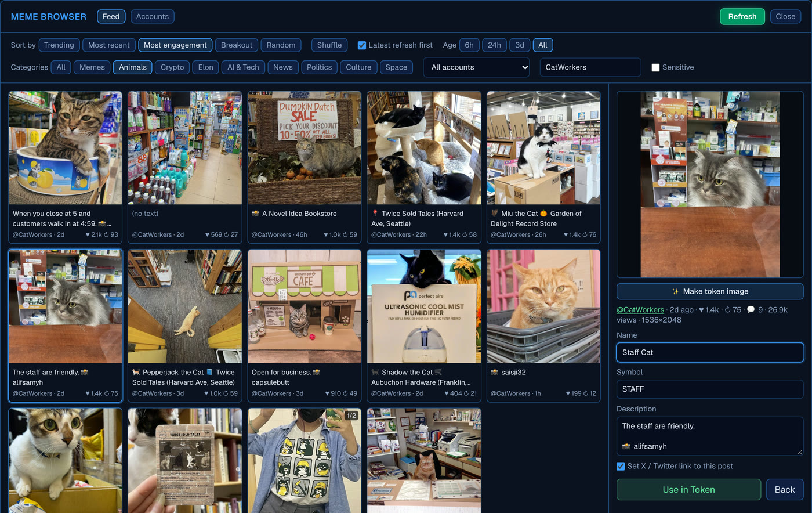
Task: Select the Most engagement sort option
Action: pyautogui.click(x=175, y=45)
